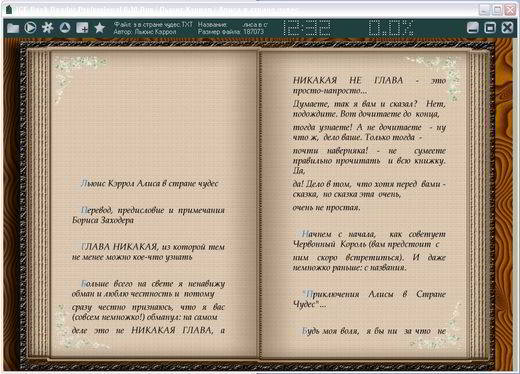Viewport: 520px width, 374px height.
Task: Click the application icon in title bar
Action: (9, 9)
